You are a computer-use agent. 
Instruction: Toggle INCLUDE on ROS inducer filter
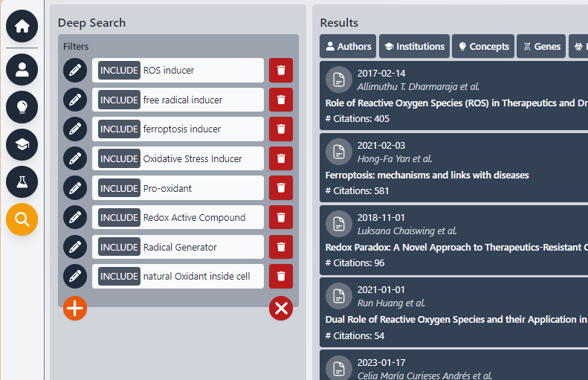[x=119, y=70]
